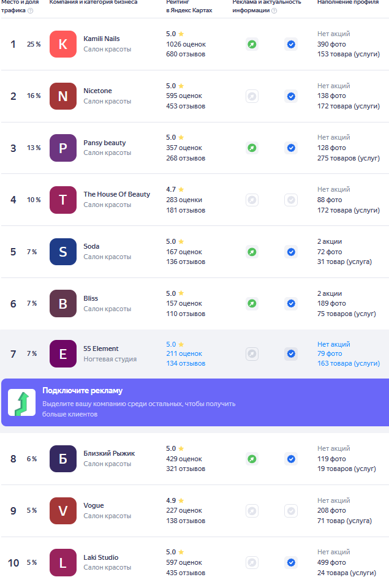This screenshot has width=389, height=588.
Task: Click the green ad icon for Kamili Nails
Action: (252, 44)
